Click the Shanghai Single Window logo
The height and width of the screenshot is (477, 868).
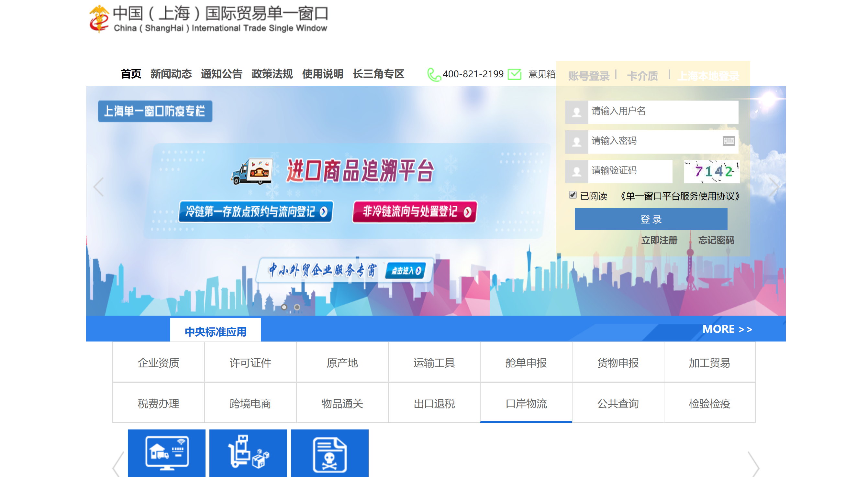point(208,18)
